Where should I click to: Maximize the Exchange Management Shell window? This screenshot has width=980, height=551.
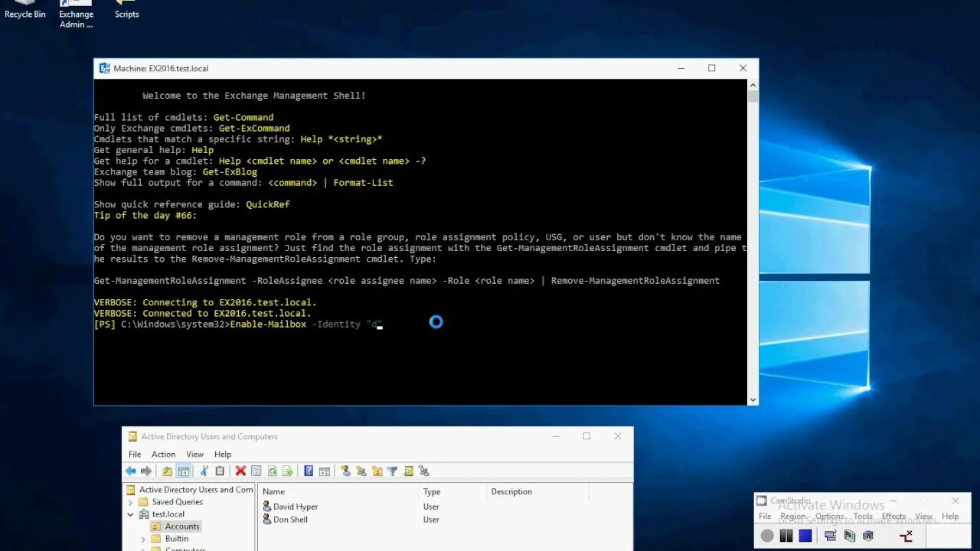712,68
